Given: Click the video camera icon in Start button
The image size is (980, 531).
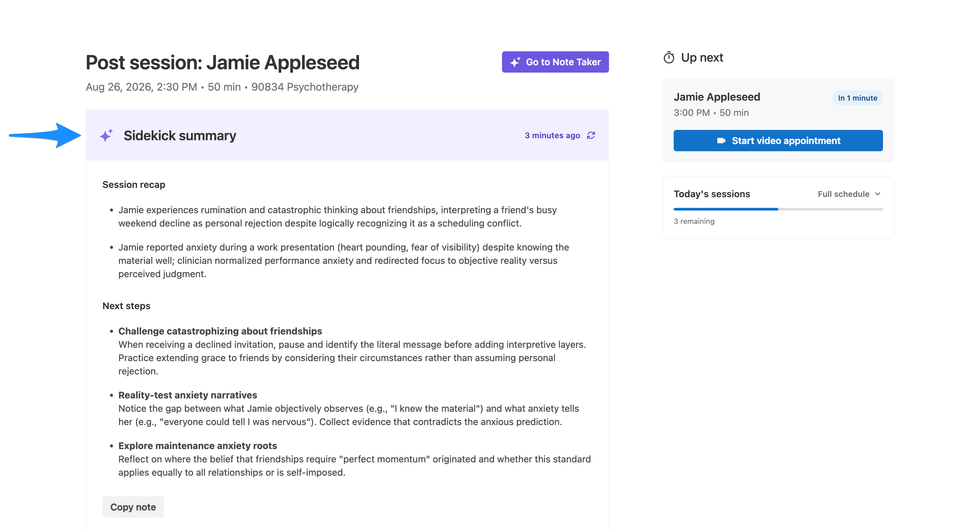Looking at the screenshot, I should point(721,141).
